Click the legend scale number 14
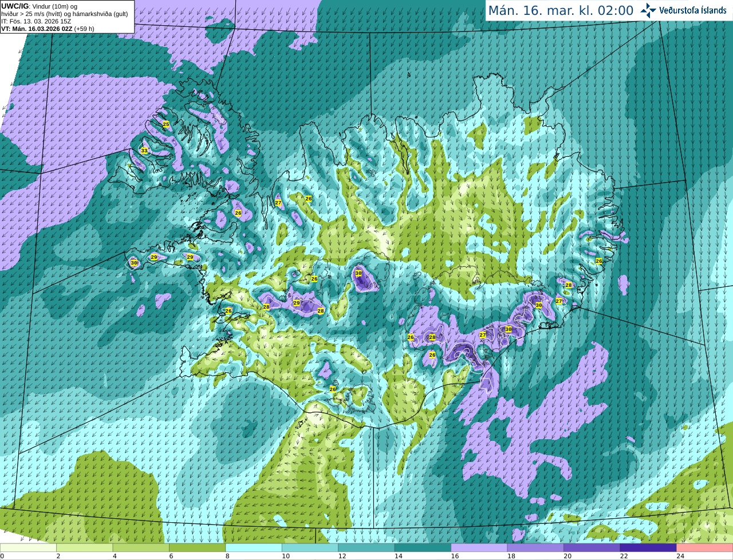The height and width of the screenshot is (560, 733). 399,556
